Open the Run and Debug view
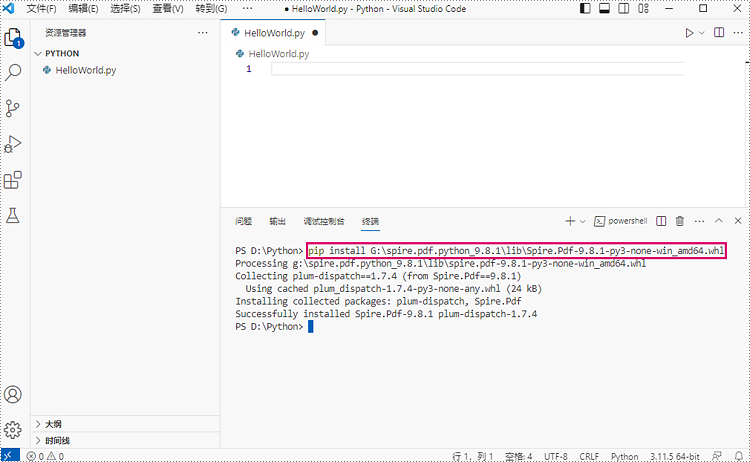The height and width of the screenshot is (462, 750). click(x=13, y=144)
